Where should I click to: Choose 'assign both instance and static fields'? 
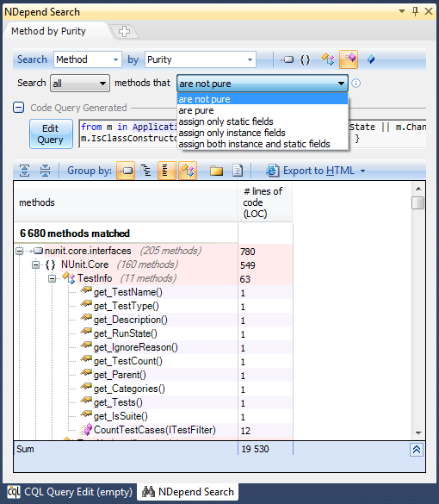coord(263,144)
